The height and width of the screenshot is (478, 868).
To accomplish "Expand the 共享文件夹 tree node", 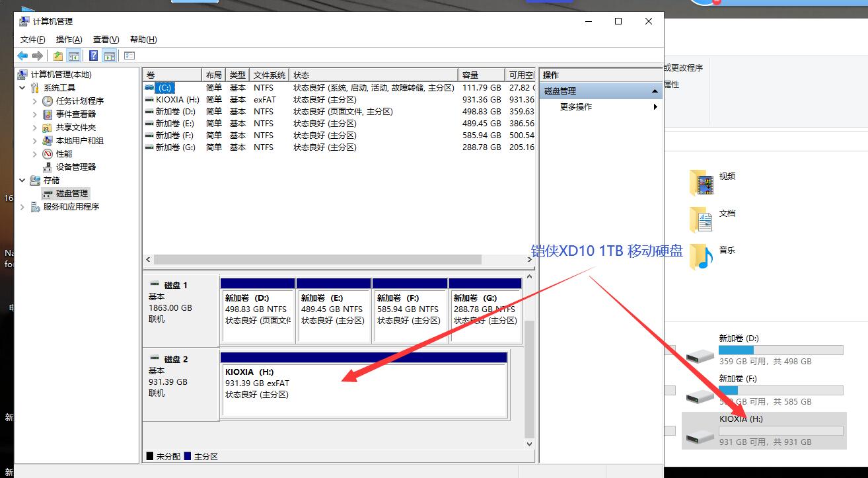I will click(35, 128).
